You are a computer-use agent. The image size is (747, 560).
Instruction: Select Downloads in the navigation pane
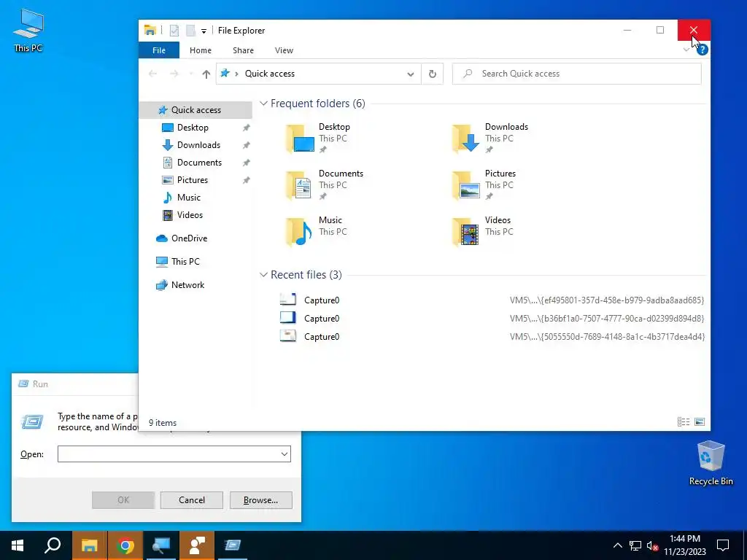pyautogui.click(x=198, y=145)
